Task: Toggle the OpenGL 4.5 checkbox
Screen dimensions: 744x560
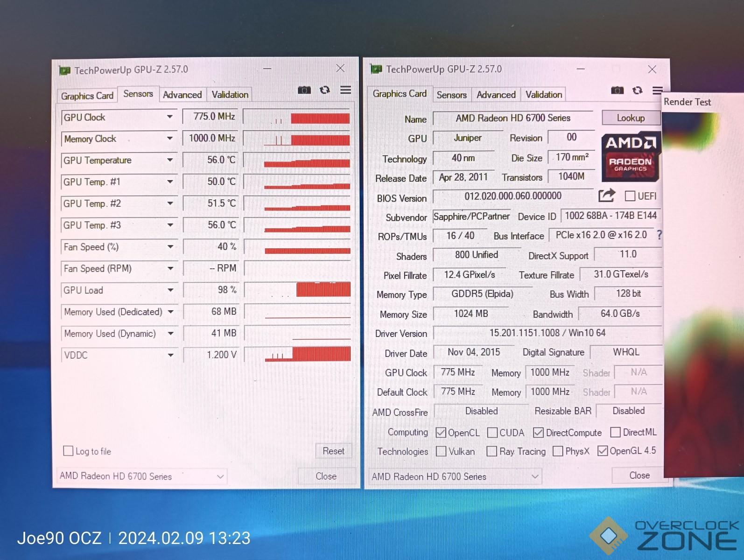Action: coord(603,451)
